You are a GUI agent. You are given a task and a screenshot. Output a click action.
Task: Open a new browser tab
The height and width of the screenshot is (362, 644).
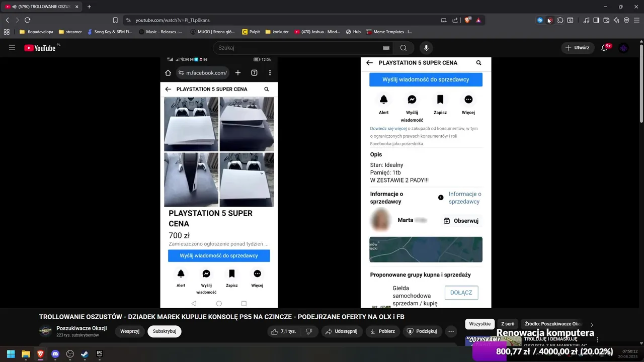pos(89,7)
